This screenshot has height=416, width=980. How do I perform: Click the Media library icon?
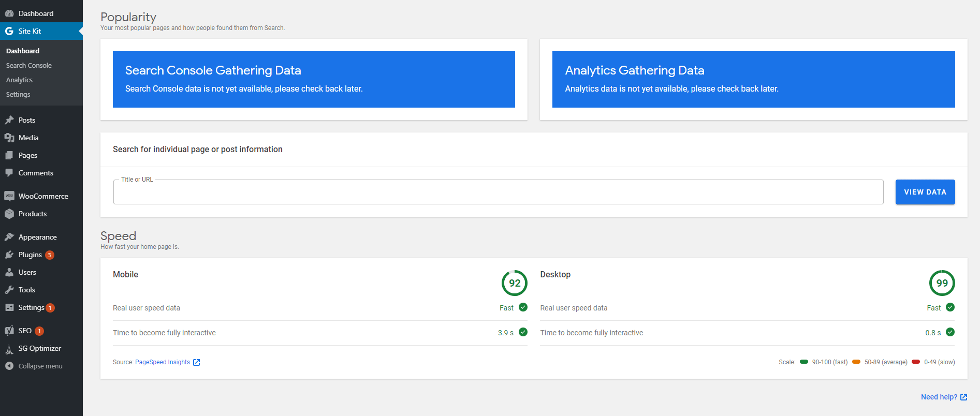pos(9,138)
